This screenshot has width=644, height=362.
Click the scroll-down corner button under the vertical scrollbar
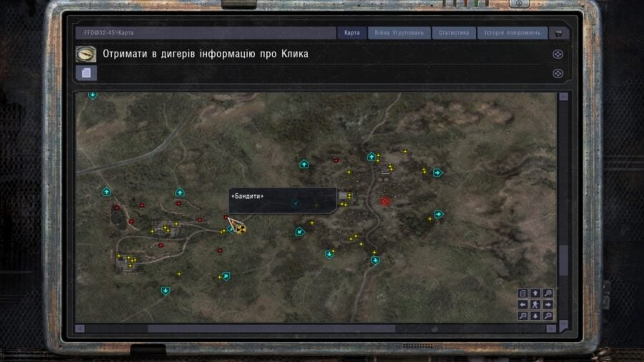click(x=563, y=326)
